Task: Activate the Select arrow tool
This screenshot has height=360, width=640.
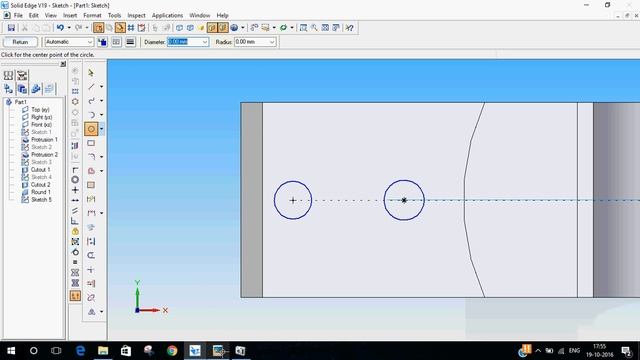Action: tap(91, 73)
